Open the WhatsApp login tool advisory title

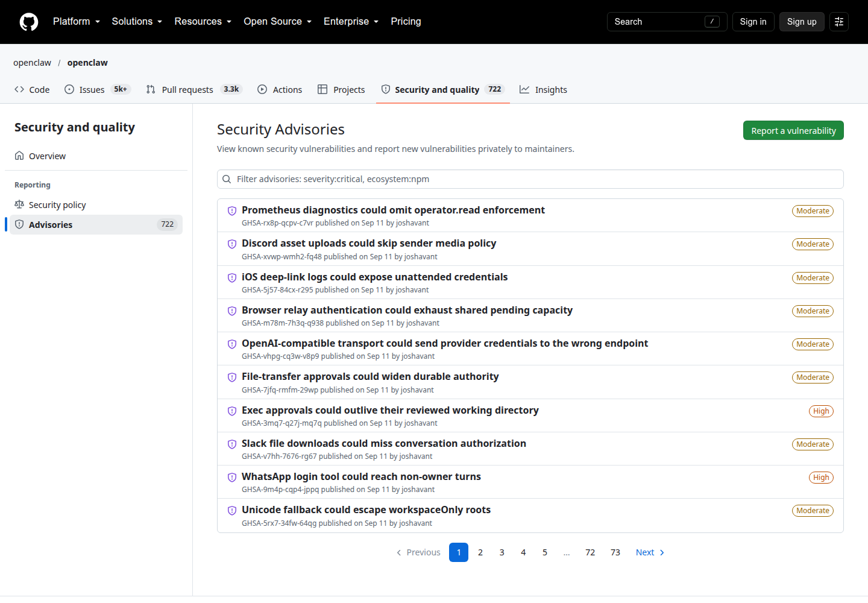(361, 476)
